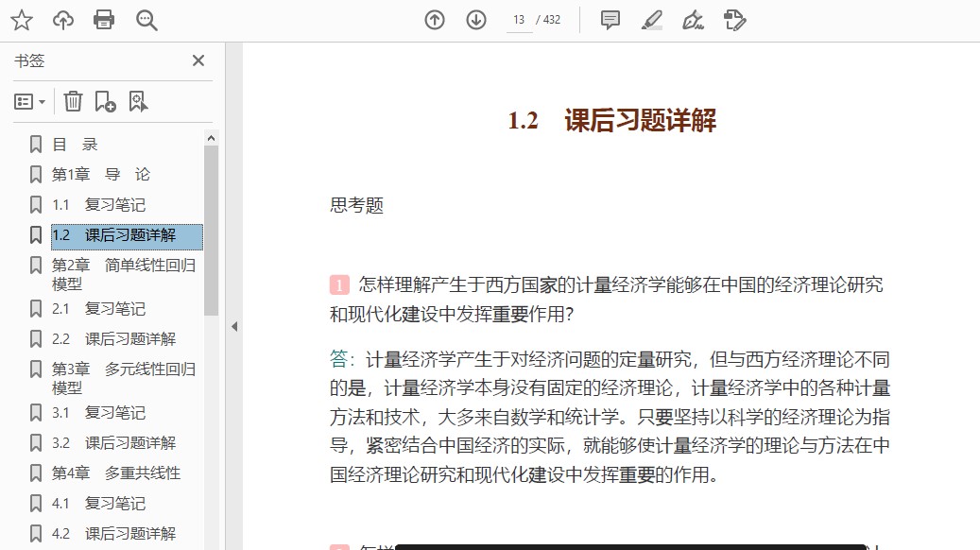Go to next page using down arrow
Viewport: 980px width, 550px height.
(476, 20)
